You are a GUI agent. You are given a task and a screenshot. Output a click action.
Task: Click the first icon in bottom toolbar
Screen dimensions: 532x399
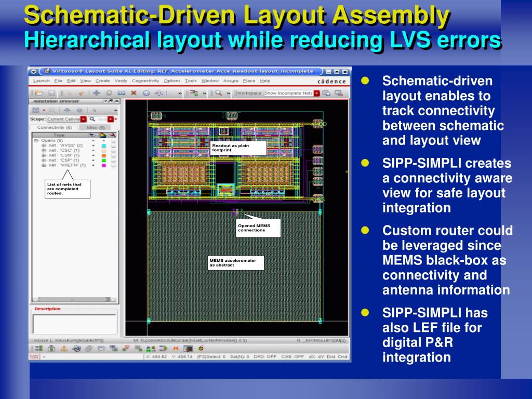39,348
